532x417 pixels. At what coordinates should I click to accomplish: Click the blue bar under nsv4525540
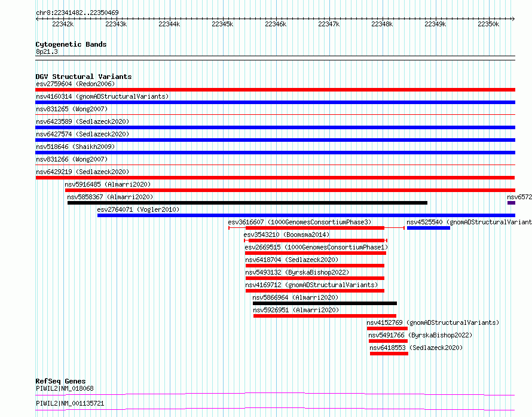point(429,228)
